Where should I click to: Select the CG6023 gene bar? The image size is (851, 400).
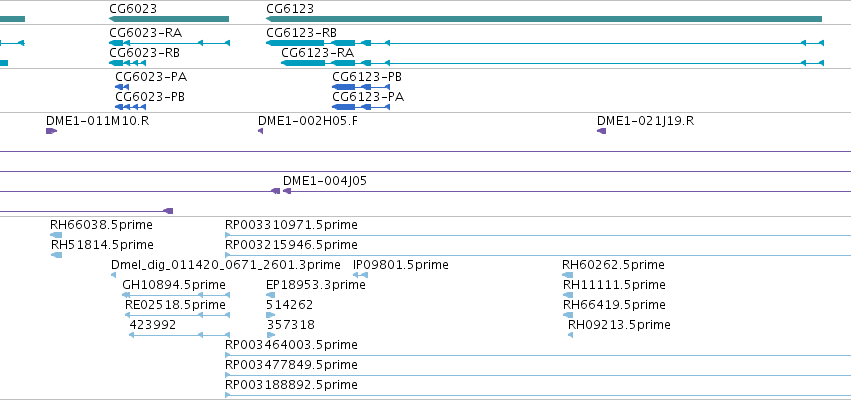click(169, 19)
